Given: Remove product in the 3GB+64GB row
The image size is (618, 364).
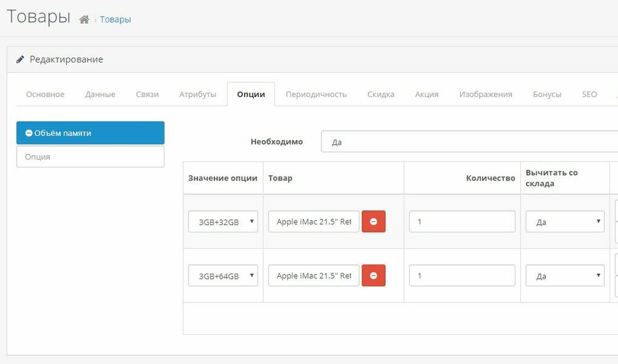Looking at the screenshot, I should pos(374,276).
